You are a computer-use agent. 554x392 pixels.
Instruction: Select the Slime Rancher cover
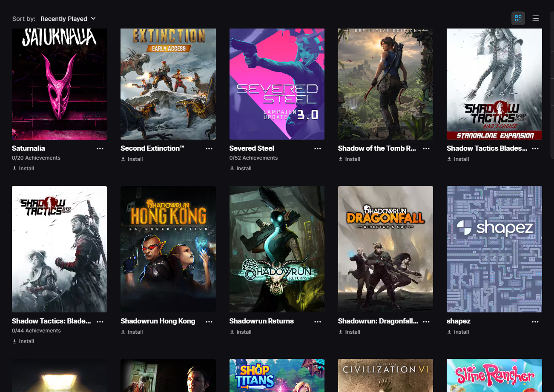494,375
